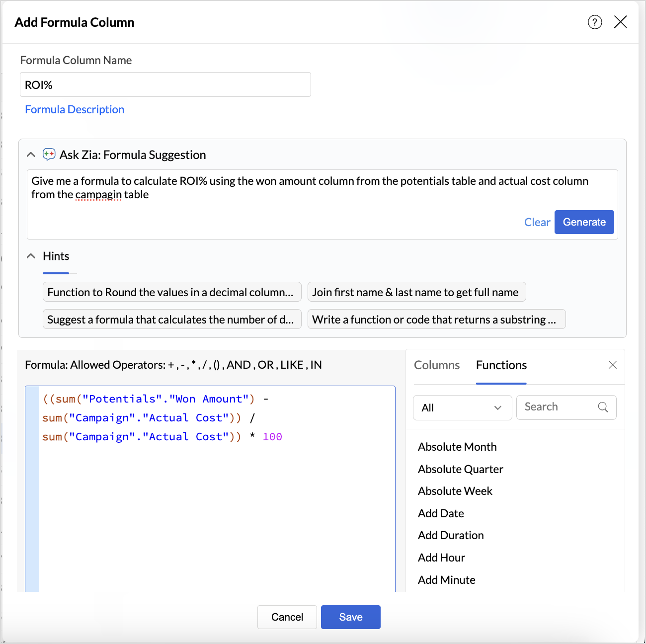Insert the Add Duration function
Image resolution: width=646 pixels, height=644 pixels.
point(451,535)
